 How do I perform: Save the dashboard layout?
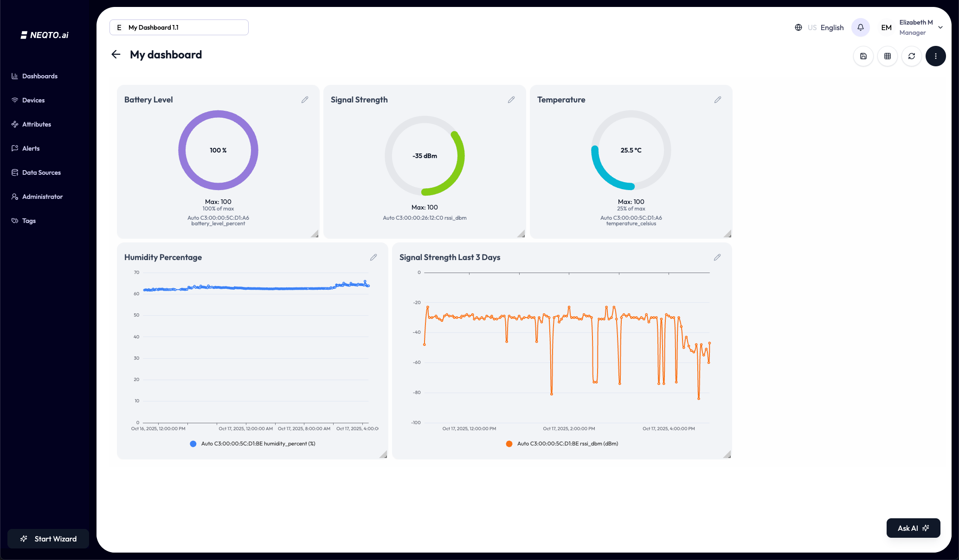pos(863,56)
